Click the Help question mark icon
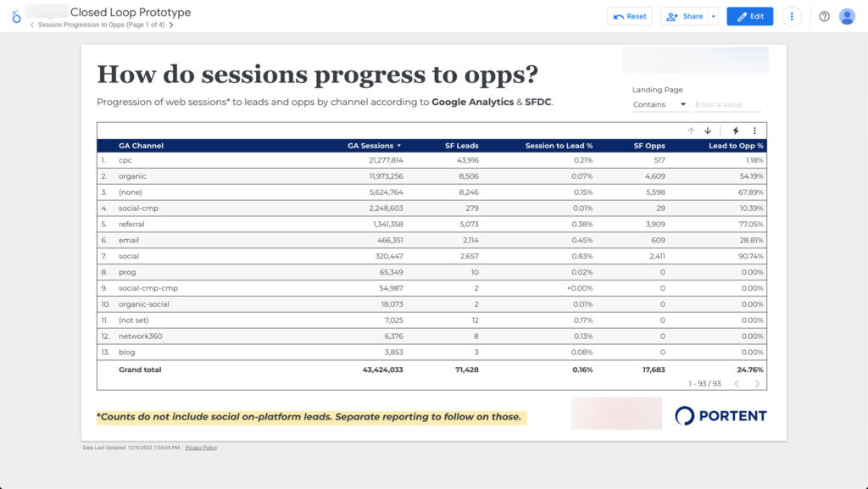The image size is (868, 489). pyautogui.click(x=822, y=16)
